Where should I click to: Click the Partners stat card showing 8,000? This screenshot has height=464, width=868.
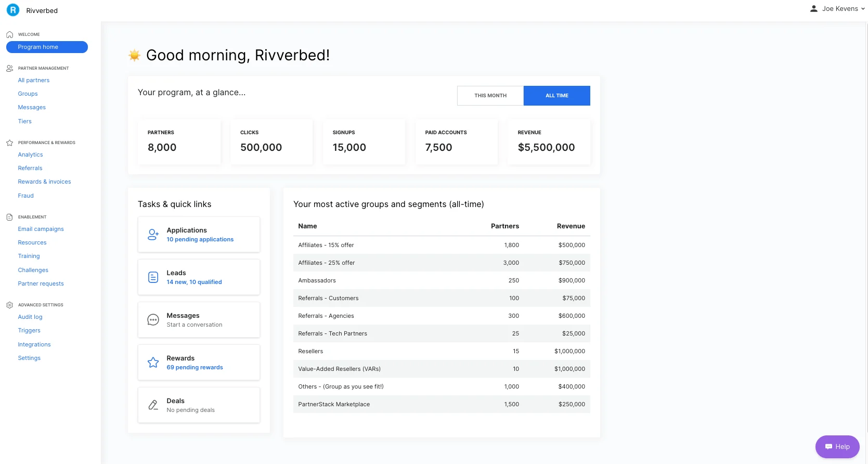[x=179, y=142]
